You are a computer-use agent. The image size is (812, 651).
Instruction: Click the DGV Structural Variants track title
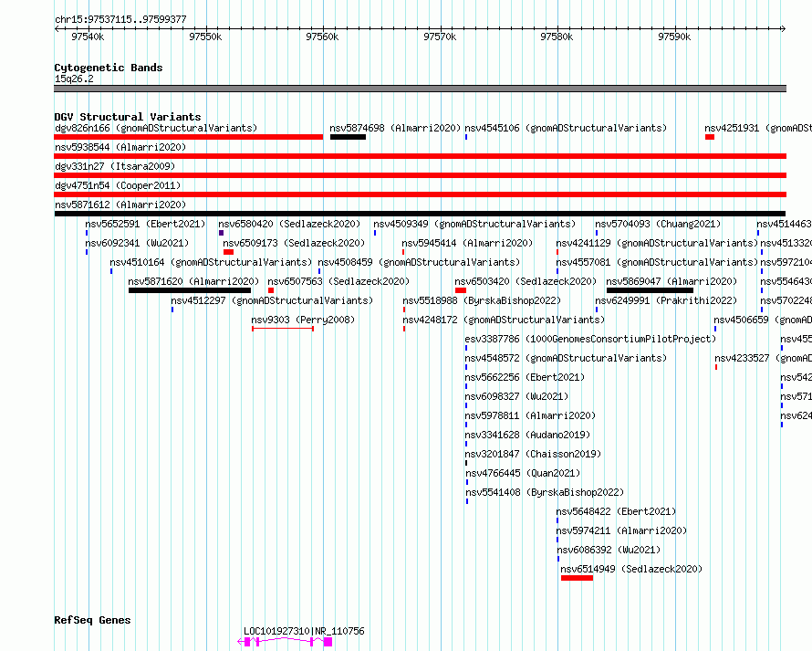(128, 117)
